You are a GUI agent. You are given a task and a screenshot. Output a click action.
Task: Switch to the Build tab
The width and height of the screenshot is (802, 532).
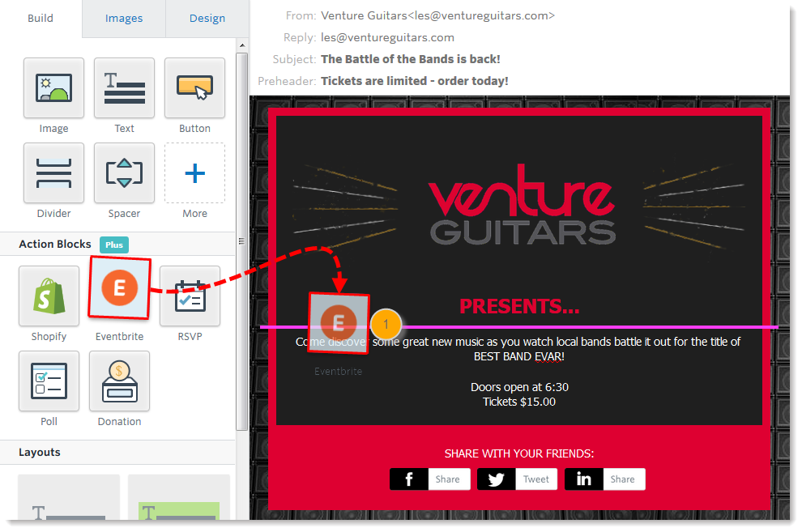pos(41,19)
